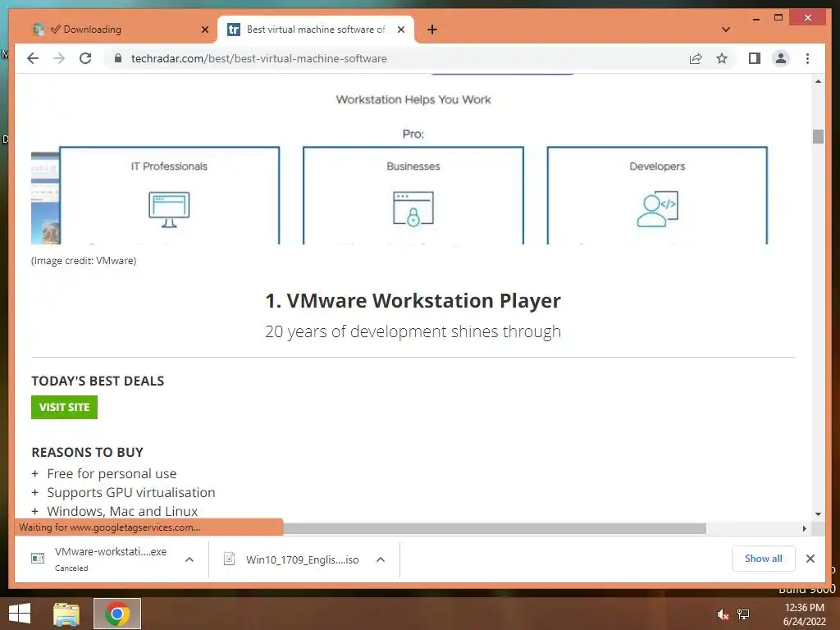Image resolution: width=840 pixels, height=630 pixels.
Task: Click the scroll up arrow
Action: tap(818, 81)
